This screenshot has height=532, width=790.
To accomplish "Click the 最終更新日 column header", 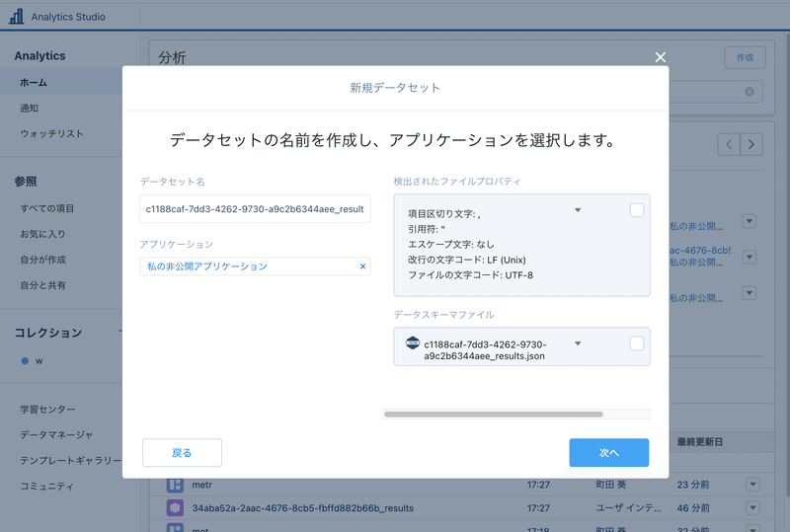I will coord(700,442).
